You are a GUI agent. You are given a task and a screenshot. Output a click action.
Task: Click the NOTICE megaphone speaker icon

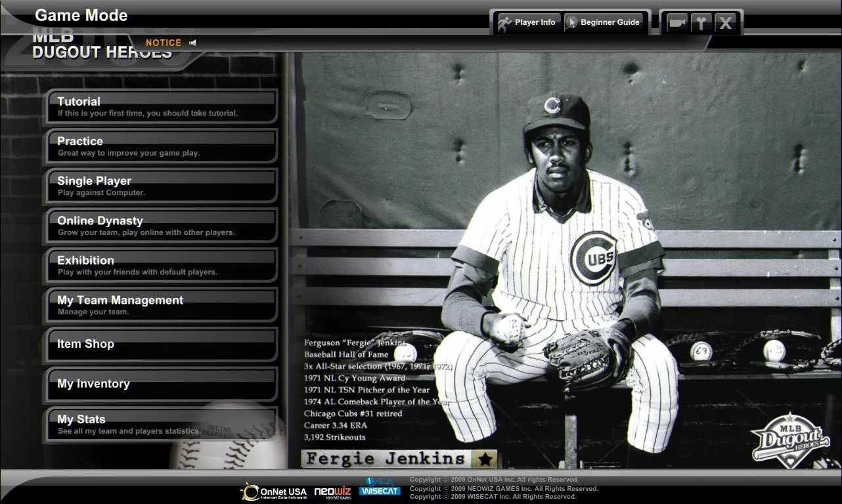tap(192, 43)
